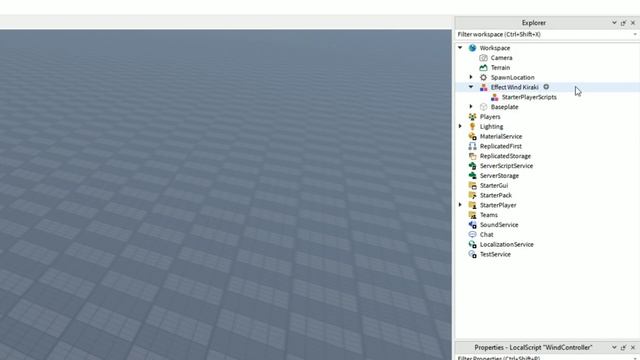Click the StarterGui icon
Screen dimensions: 640x360
tap(472, 185)
